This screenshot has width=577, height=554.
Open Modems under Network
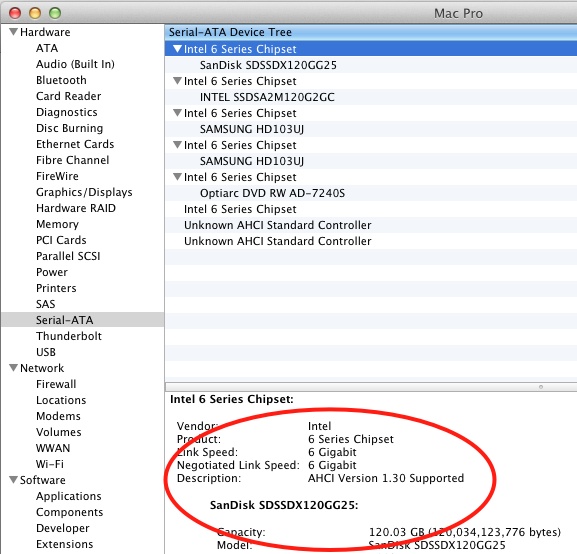pos(58,416)
